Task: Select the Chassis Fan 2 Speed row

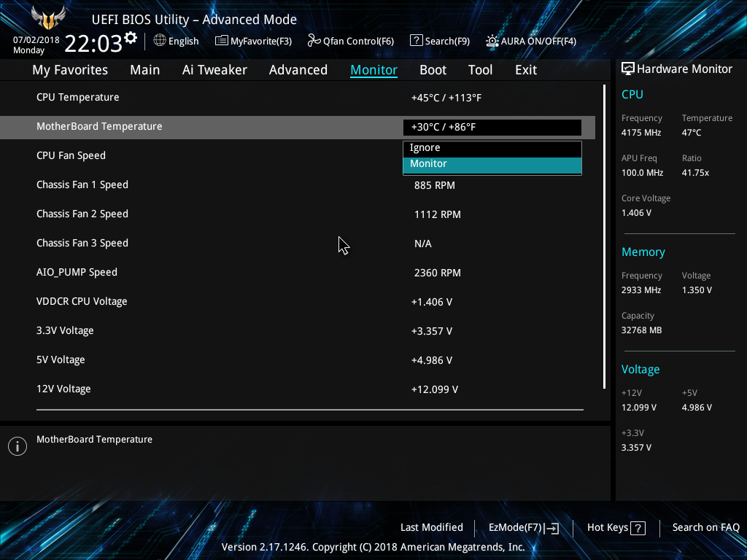Action: 298,214
